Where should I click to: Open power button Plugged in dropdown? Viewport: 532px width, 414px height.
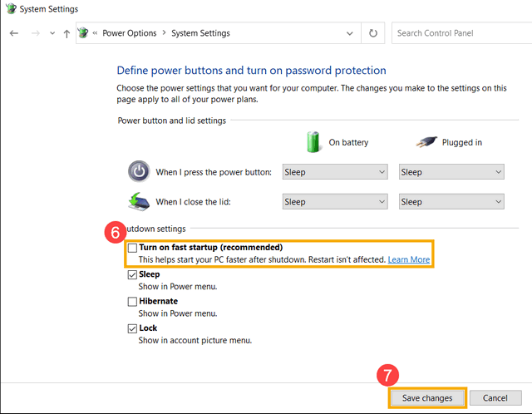[451, 172]
